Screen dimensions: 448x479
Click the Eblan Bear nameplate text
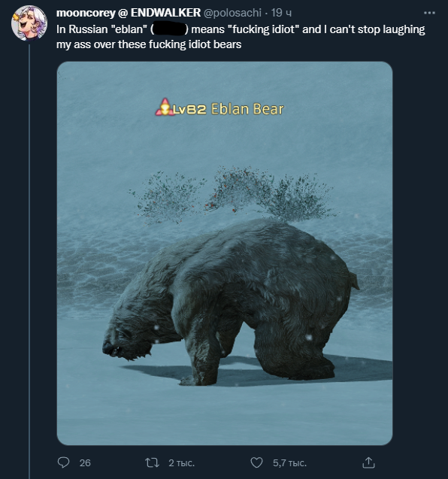[x=247, y=109]
